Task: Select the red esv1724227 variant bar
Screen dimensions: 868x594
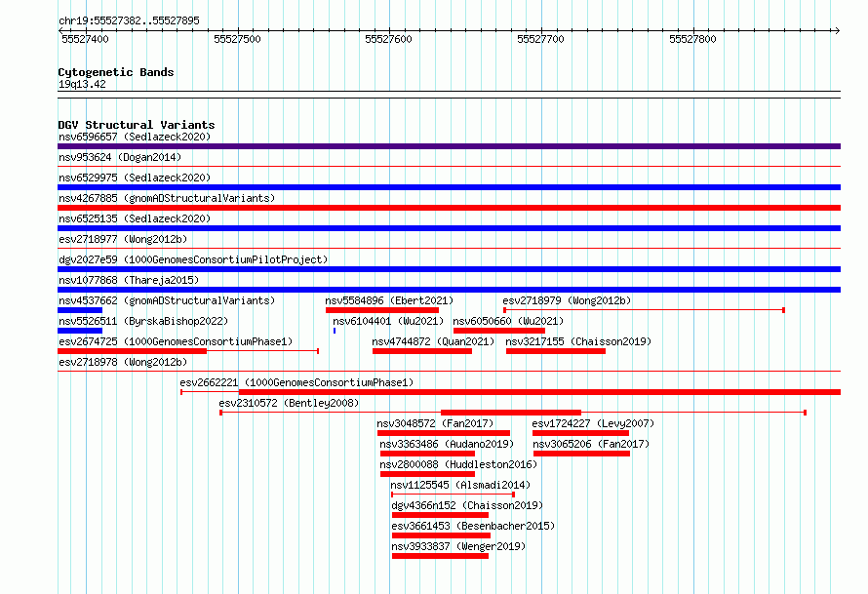Action: click(x=580, y=433)
